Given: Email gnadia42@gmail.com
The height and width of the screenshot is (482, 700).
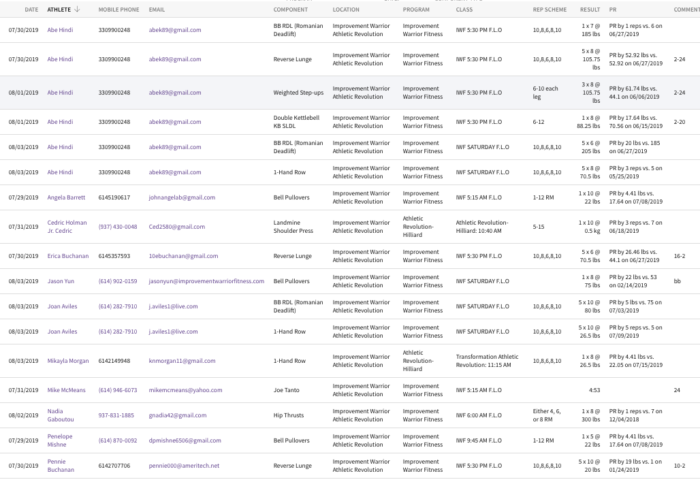Looking at the screenshot, I should 178,416.
